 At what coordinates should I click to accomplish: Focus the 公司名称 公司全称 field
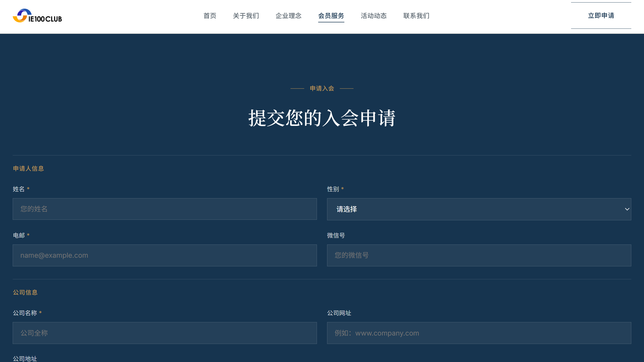165,333
